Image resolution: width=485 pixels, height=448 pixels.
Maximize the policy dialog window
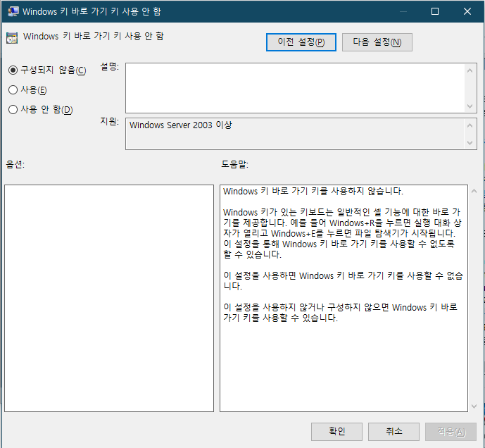coord(435,11)
